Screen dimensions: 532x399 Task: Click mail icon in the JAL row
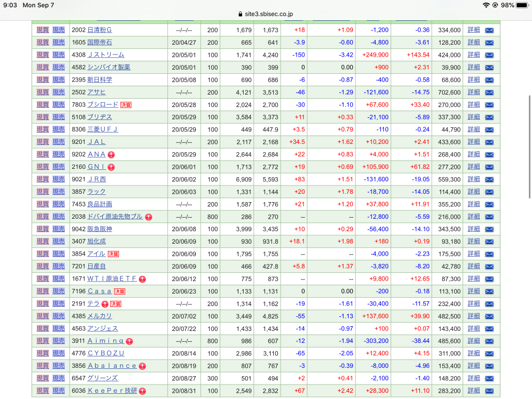click(489, 142)
